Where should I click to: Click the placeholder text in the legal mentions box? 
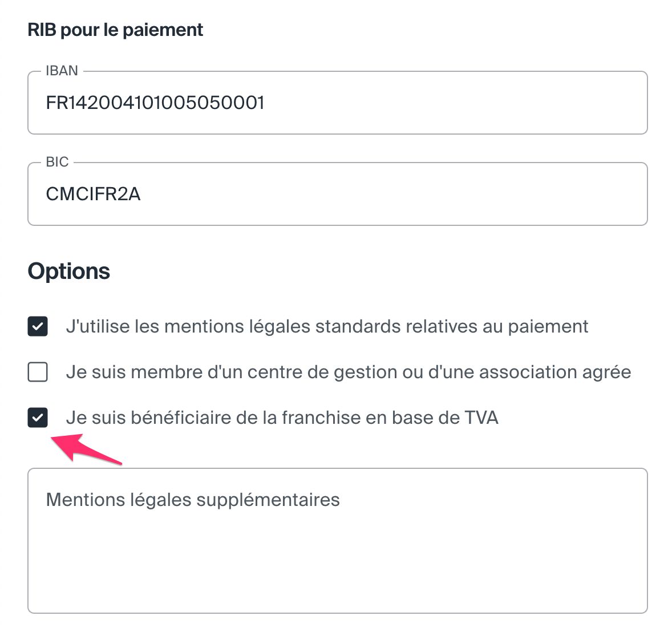(x=193, y=500)
